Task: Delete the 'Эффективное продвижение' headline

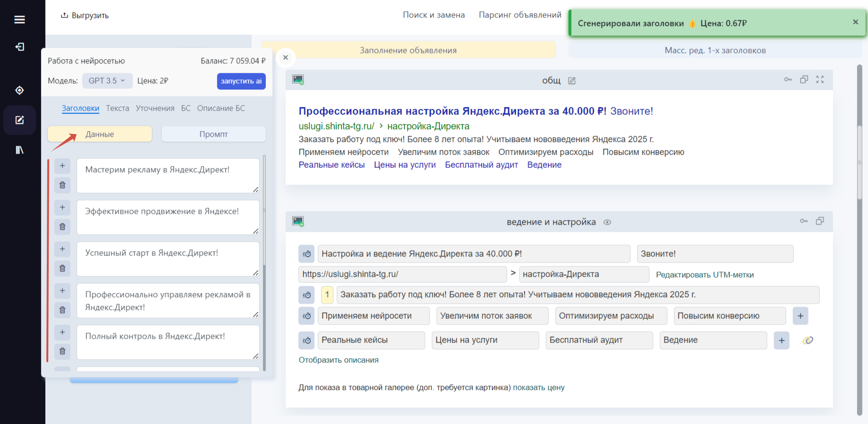Action: click(62, 227)
